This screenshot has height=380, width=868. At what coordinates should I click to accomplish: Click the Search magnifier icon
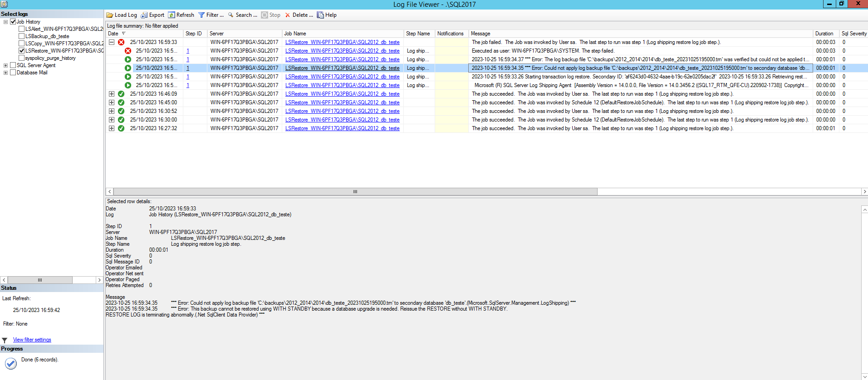[231, 15]
